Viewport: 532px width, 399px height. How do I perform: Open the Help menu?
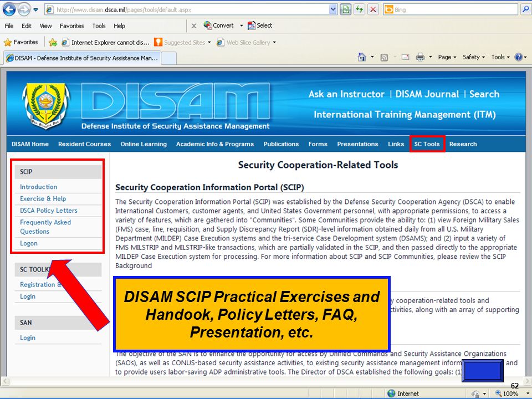tap(119, 26)
